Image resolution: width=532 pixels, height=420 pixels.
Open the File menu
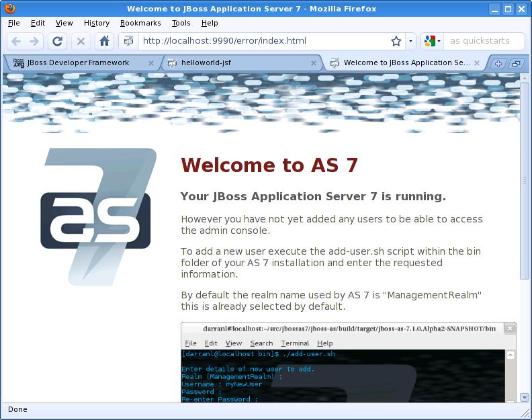coord(13,23)
